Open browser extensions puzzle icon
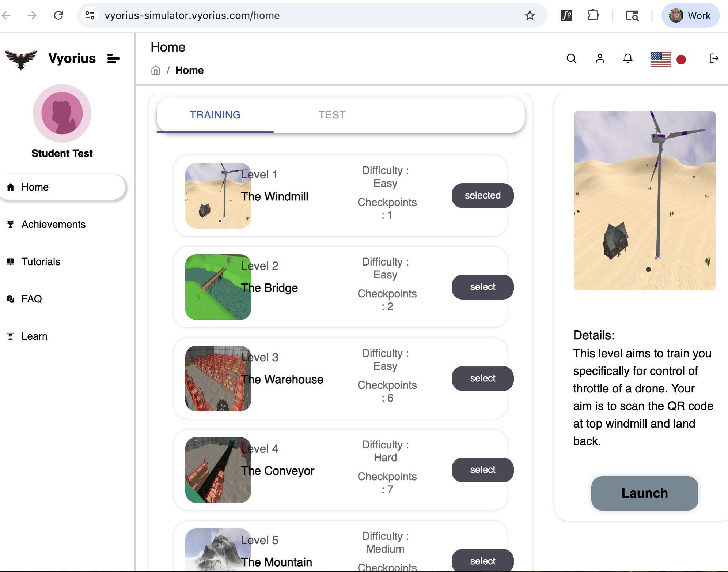This screenshot has width=728, height=572. (593, 15)
